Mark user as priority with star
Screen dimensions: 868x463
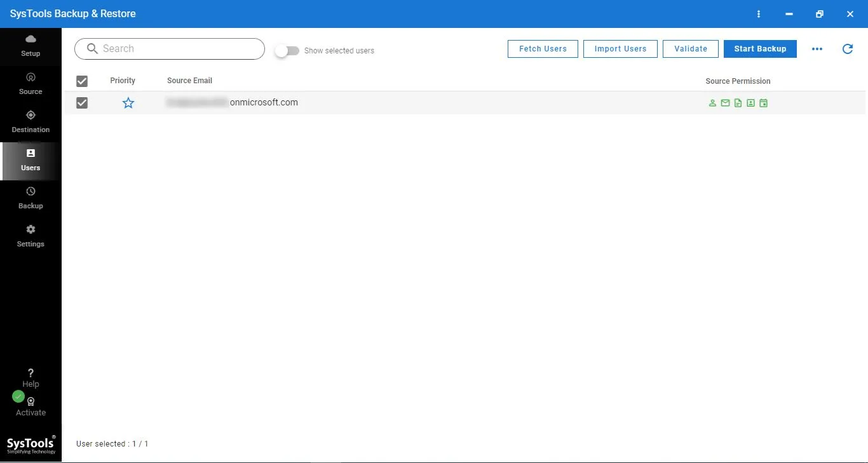point(128,103)
